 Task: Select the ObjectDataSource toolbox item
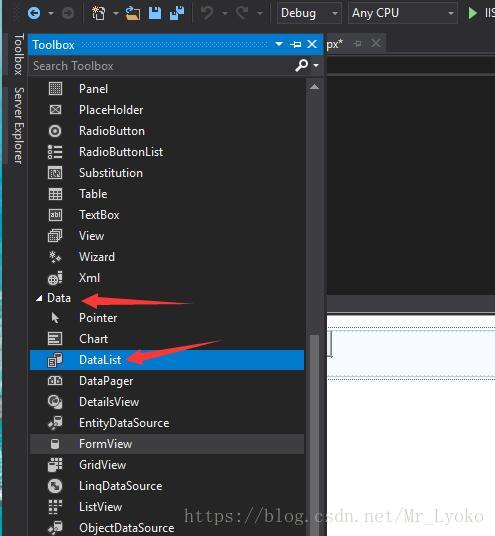167,528
